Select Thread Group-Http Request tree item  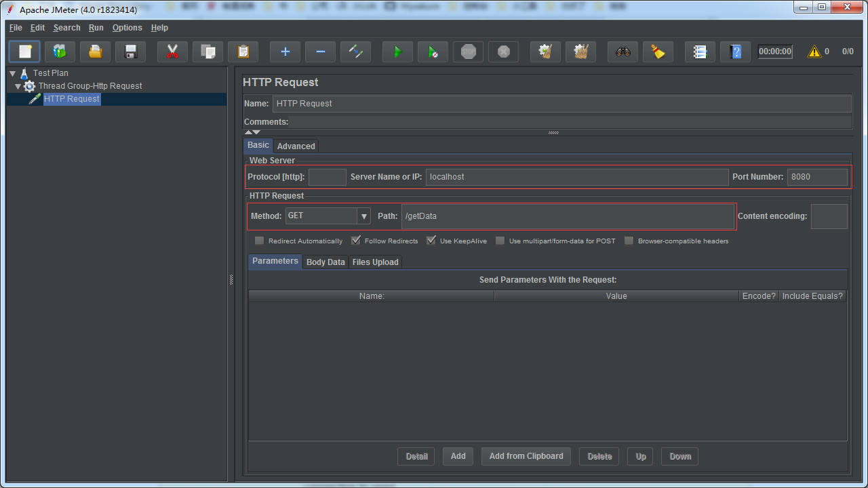90,86
